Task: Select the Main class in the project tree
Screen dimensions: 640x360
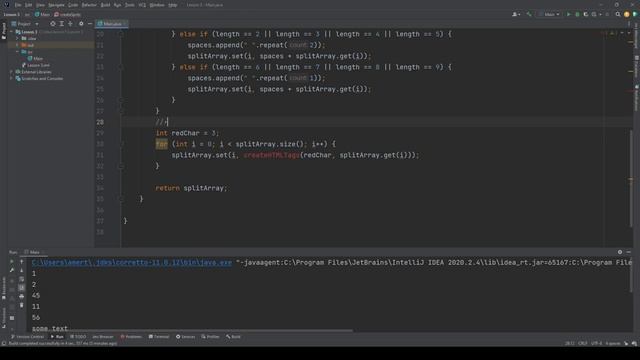Action: click(36, 58)
